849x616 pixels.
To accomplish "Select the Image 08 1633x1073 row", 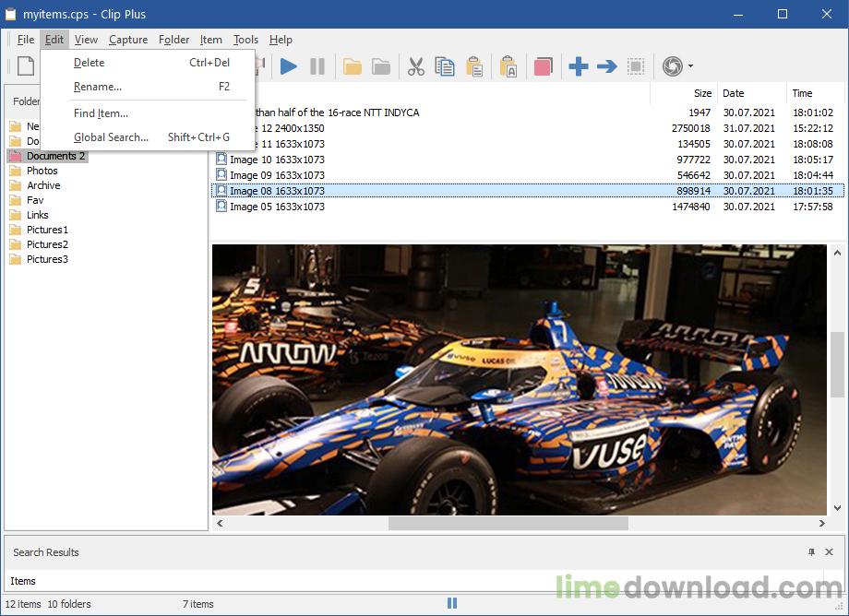I will [527, 191].
